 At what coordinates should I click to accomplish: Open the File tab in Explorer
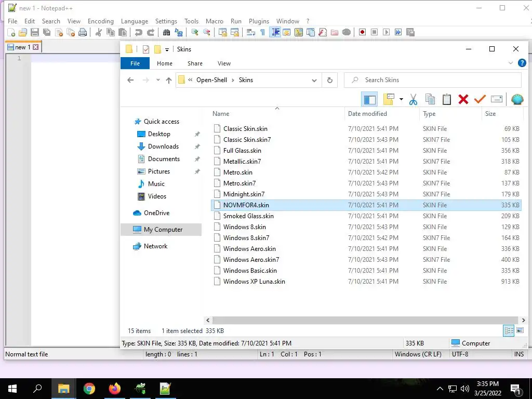click(135, 63)
